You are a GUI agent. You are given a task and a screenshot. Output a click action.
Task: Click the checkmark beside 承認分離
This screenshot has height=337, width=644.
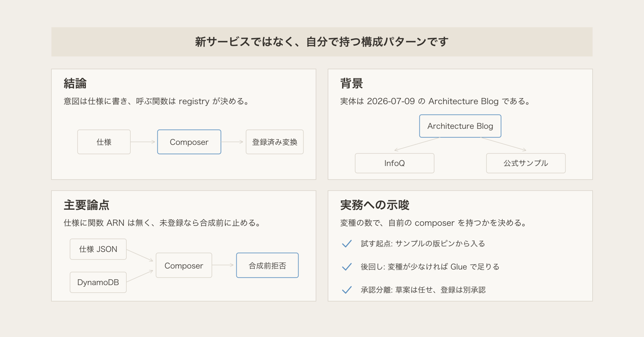tap(347, 290)
